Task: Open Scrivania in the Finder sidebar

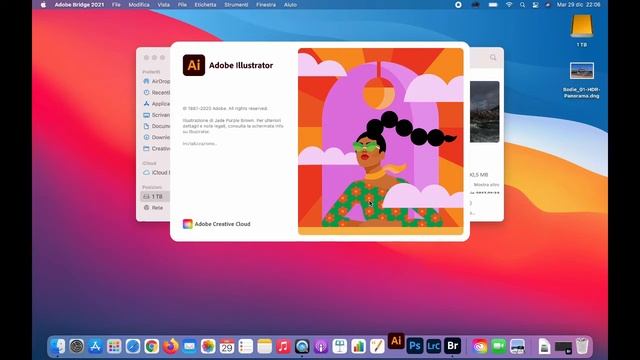Action: pyautogui.click(x=156, y=115)
